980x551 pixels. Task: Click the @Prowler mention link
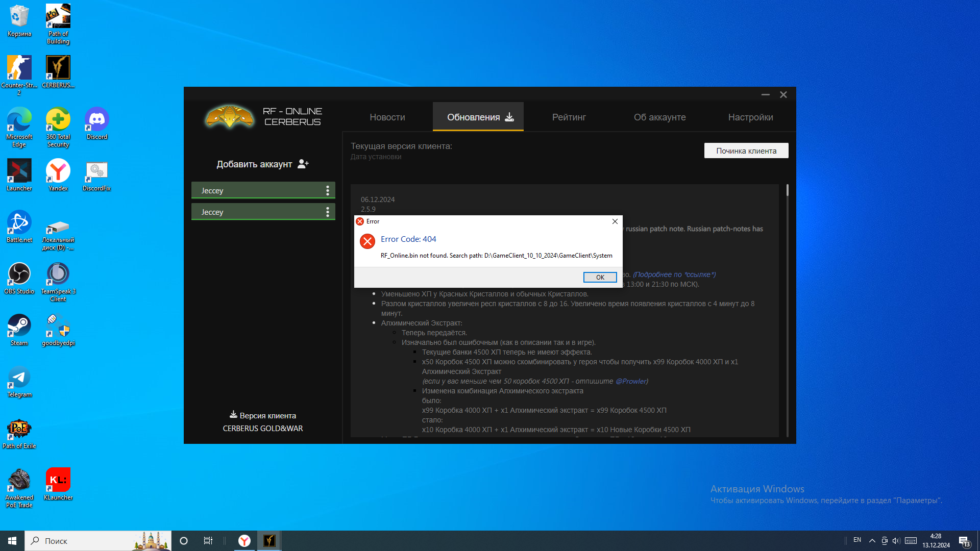point(631,381)
